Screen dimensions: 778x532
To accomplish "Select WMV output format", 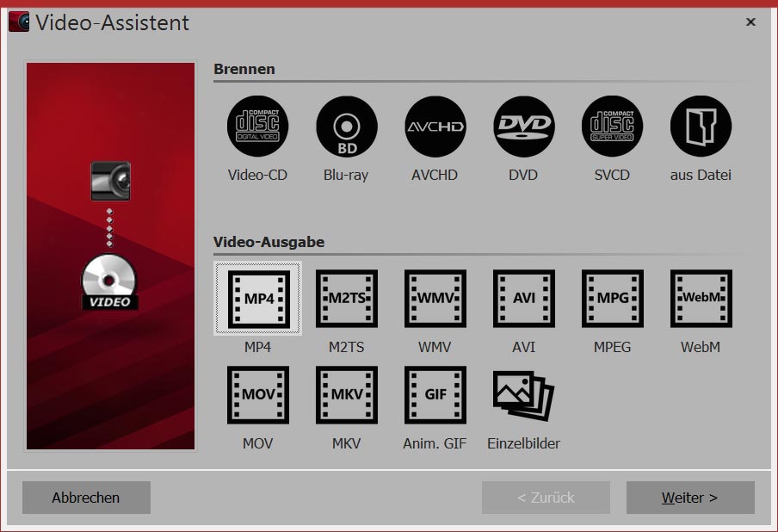I will 435,300.
